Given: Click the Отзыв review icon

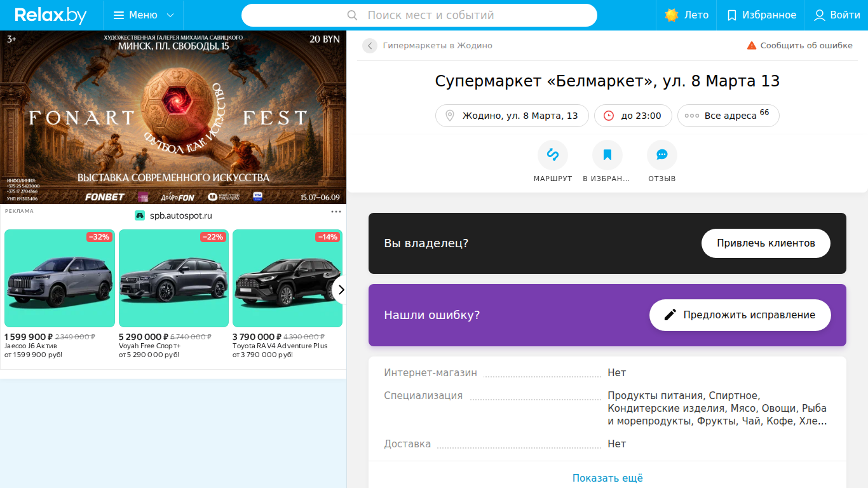Looking at the screenshot, I should click(662, 155).
